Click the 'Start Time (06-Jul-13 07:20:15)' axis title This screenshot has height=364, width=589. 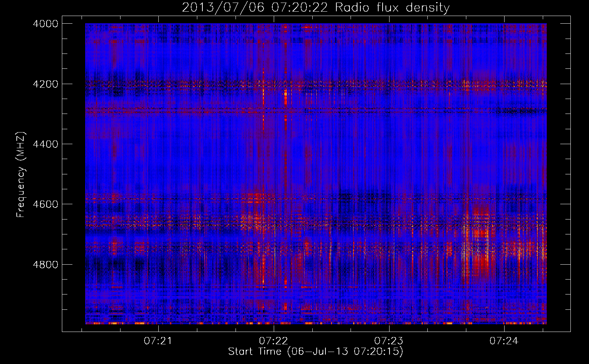[x=316, y=352]
